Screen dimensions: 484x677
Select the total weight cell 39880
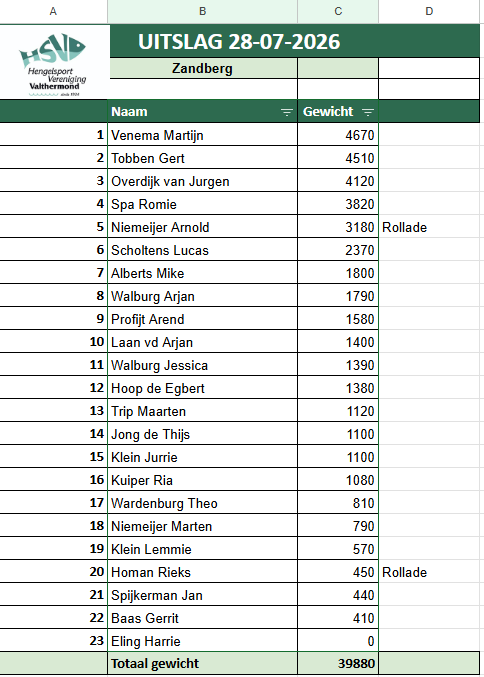pos(338,663)
